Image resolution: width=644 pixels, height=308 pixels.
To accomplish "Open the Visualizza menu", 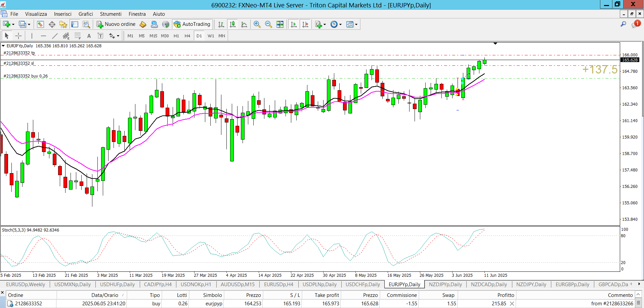I will [36, 14].
